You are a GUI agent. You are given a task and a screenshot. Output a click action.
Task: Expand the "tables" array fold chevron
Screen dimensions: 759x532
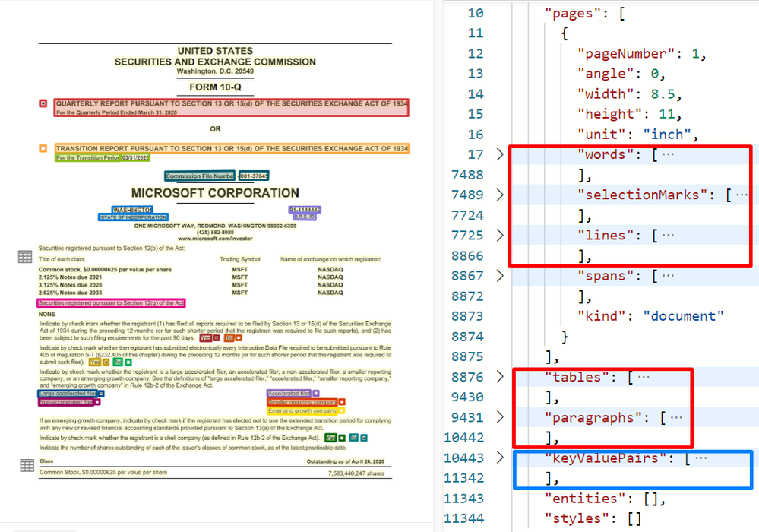500,377
